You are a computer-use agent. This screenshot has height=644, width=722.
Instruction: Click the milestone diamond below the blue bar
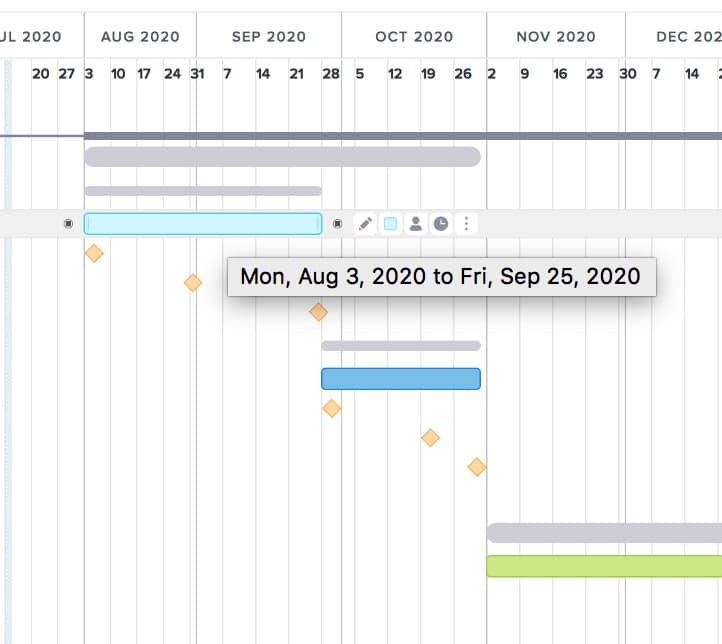pos(332,408)
